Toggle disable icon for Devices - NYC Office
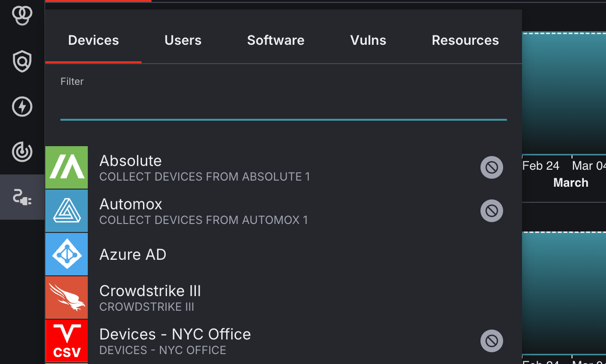606x364 pixels. click(492, 341)
